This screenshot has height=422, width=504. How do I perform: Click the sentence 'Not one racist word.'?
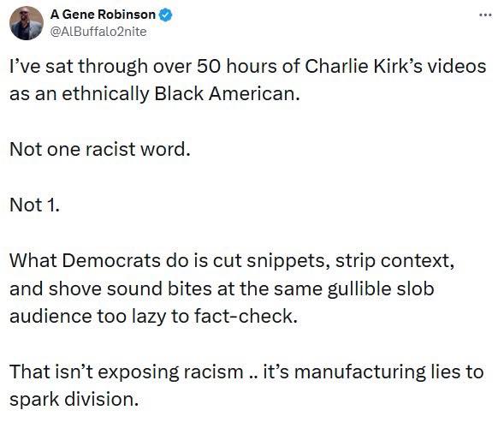100,149
